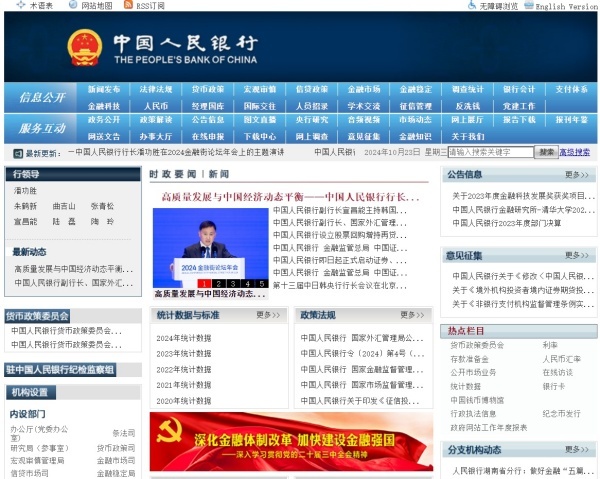
Task: Open 中国人民银行令〔2024〕第4号 policy link
Action: pos(362,354)
